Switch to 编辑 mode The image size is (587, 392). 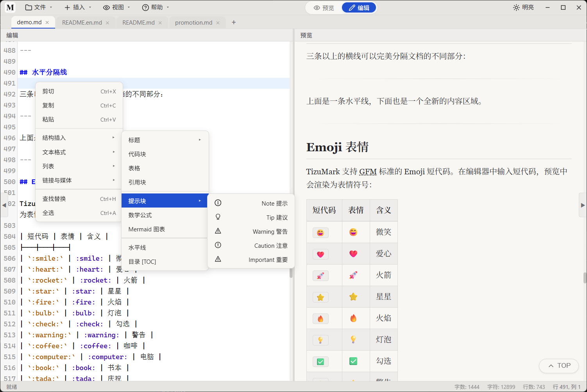(x=359, y=8)
